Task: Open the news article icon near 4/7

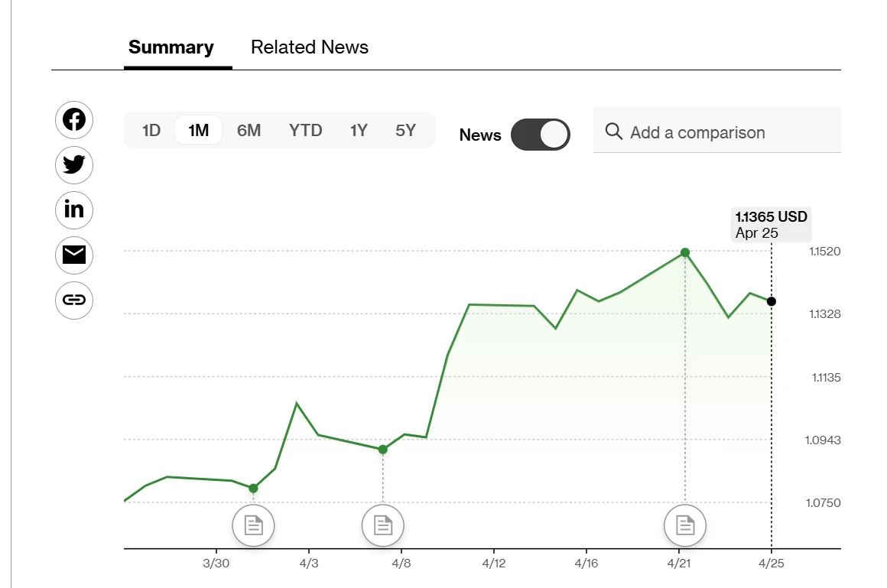Action: (x=383, y=526)
